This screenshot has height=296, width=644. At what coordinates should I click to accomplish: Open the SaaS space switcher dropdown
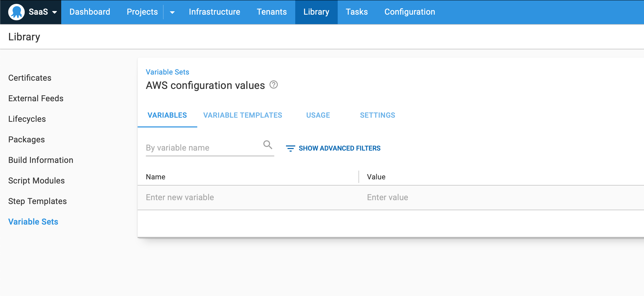pyautogui.click(x=54, y=12)
